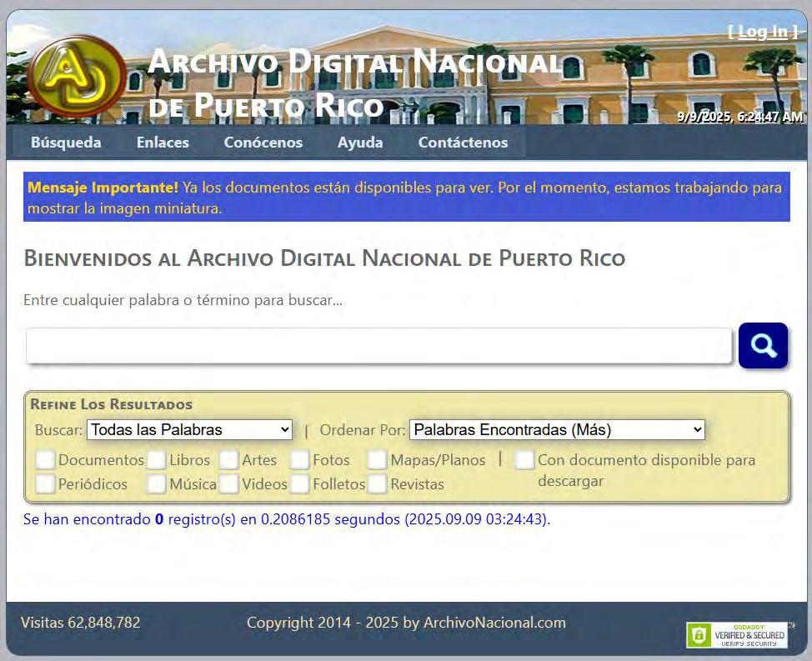Viewport: 812px width, 661px height.
Task: Enable the Libros filter checkbox
Action: 157,459
